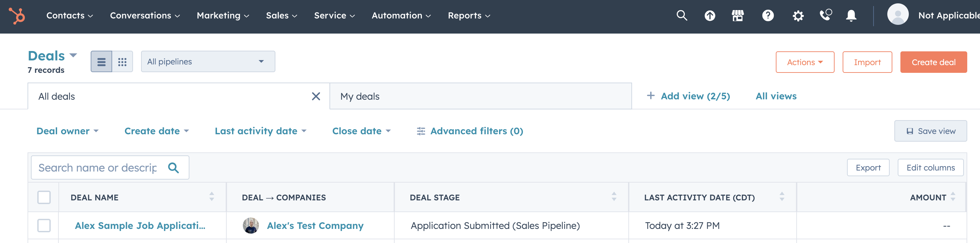Switch to board grid view
Viewport: 980px width, 243px height.
click(122, 62)
